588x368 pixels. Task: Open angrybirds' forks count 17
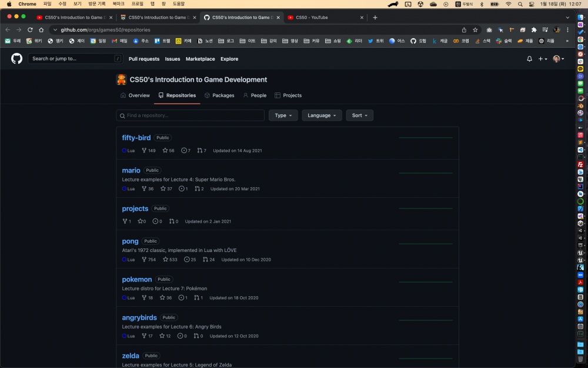point(147,336)
